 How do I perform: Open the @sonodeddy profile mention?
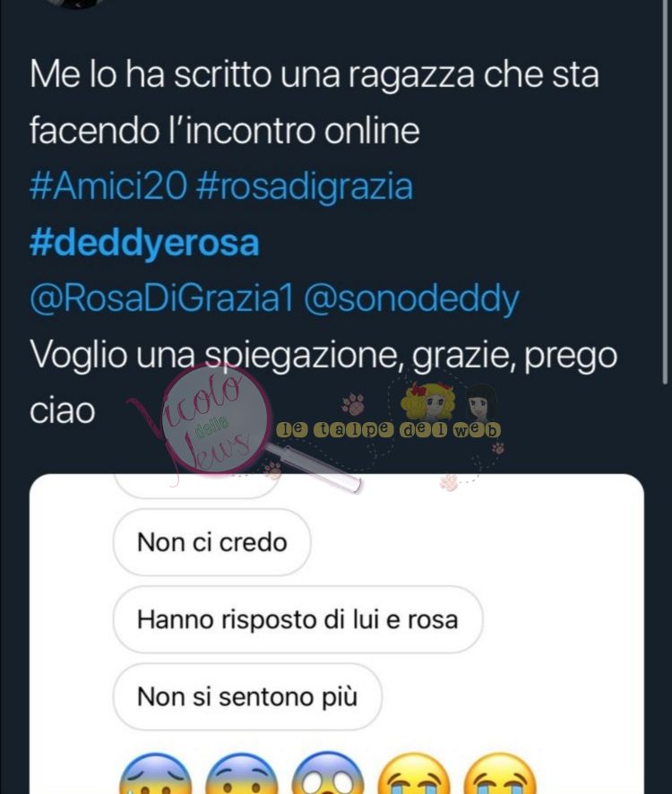[411, 300]
